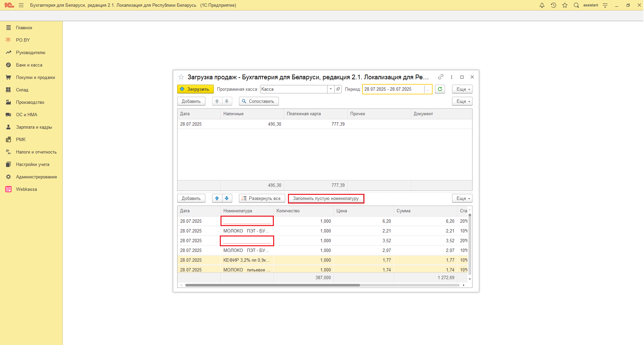Open the Еще dropdown of lower table

click(462, 198)
